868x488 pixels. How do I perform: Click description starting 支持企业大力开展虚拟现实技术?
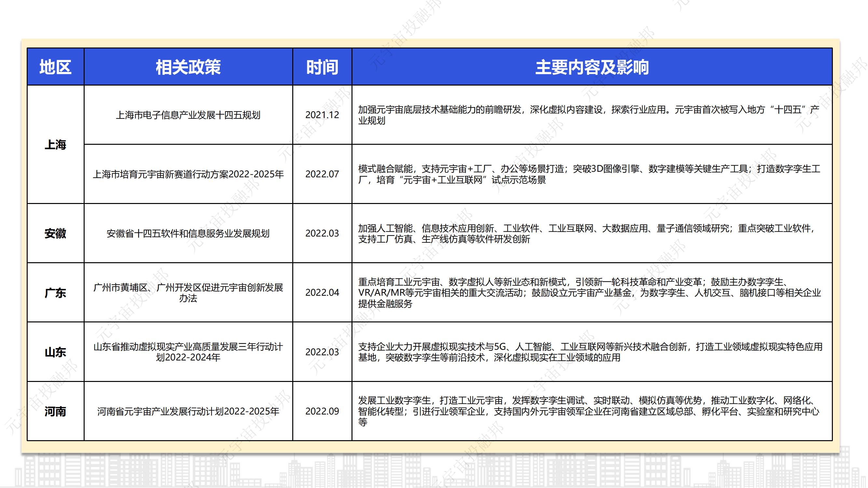[590, 352]
